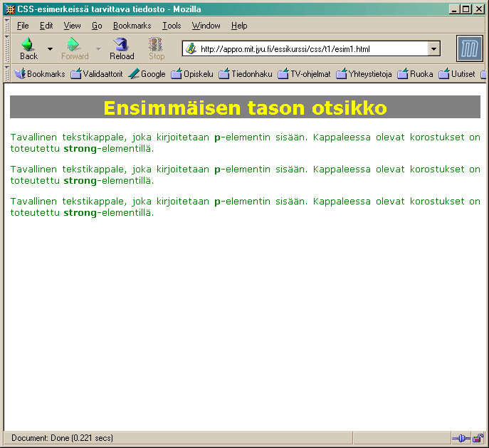Open the Bookmarks toolbar icon
This screenshot has width=489, height=448.
(x=20, y=74)
